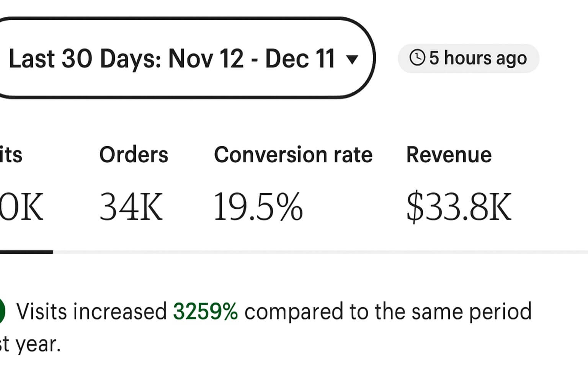The image size is (588, 392).
Task: Click the dark active-tab underline indicator
Action: coord(26,252)
